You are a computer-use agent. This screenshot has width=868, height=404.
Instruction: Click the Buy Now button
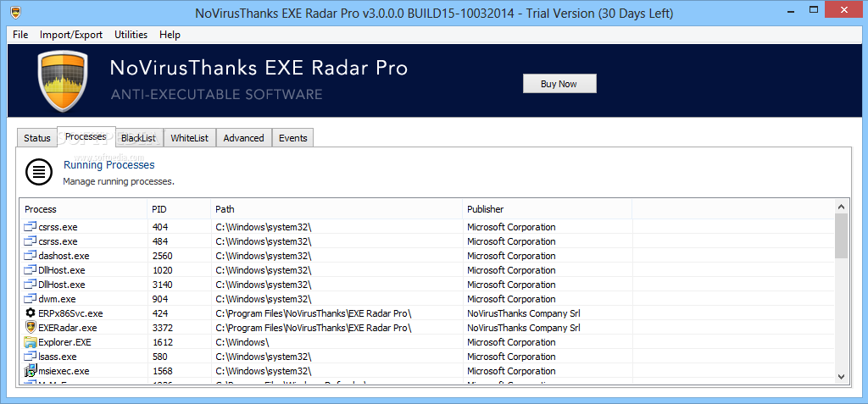click(x=559, y=84)
